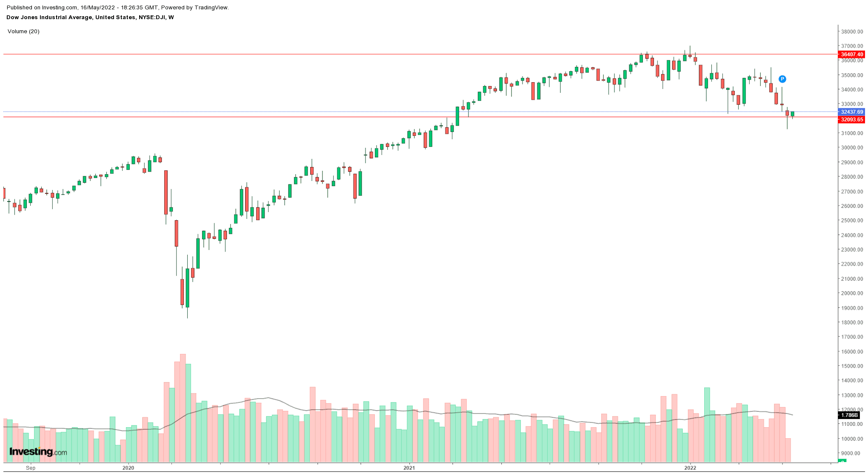
Task: Click the black 1.786B volume label
Action: tap(849, 415)
